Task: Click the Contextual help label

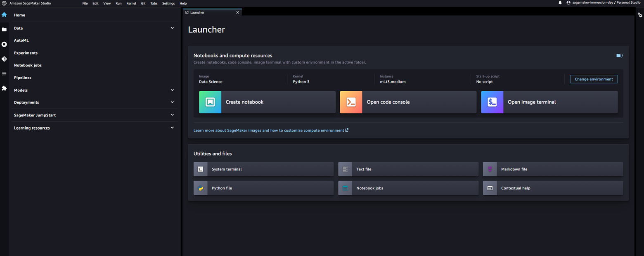Action: [516, 188]
